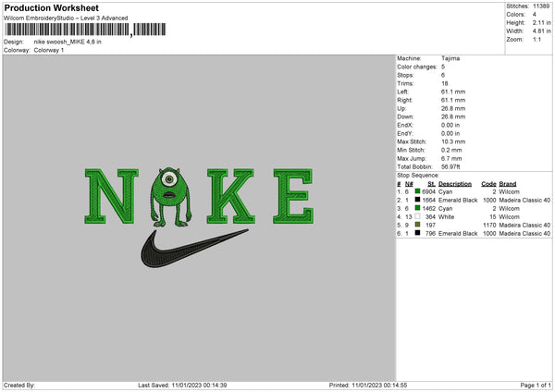
Task: Click the green letter K in design
Action: 230,196
